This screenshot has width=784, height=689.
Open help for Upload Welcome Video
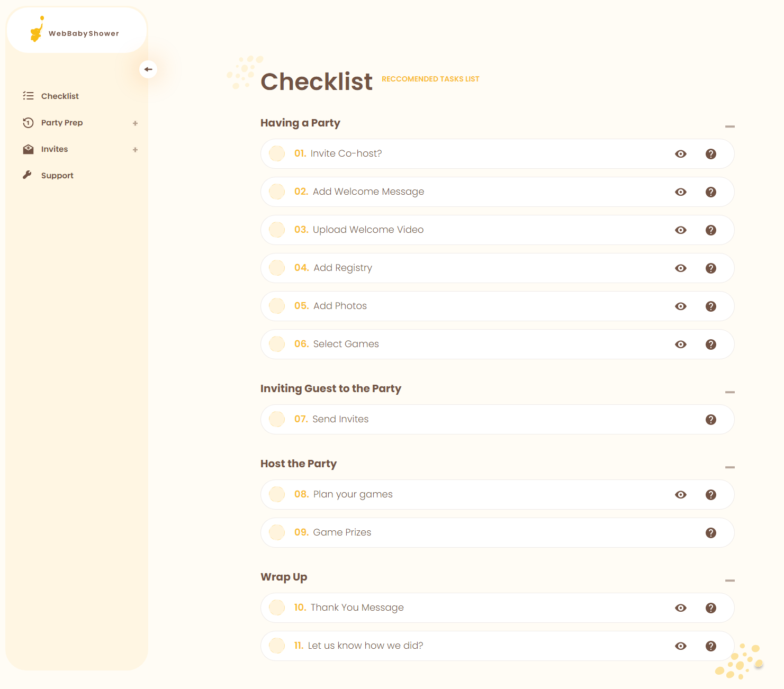coord(711,230)
